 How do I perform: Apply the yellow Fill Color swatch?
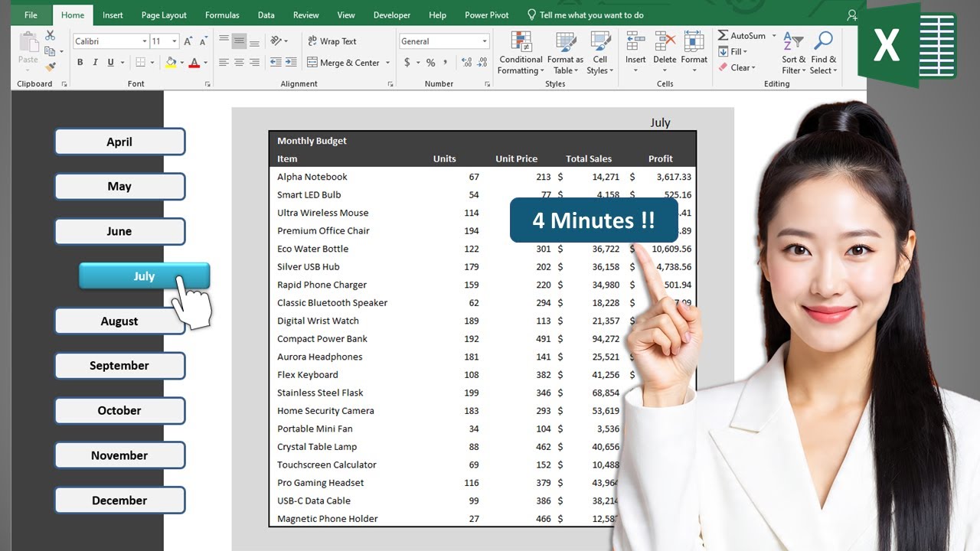click(171, 63)
